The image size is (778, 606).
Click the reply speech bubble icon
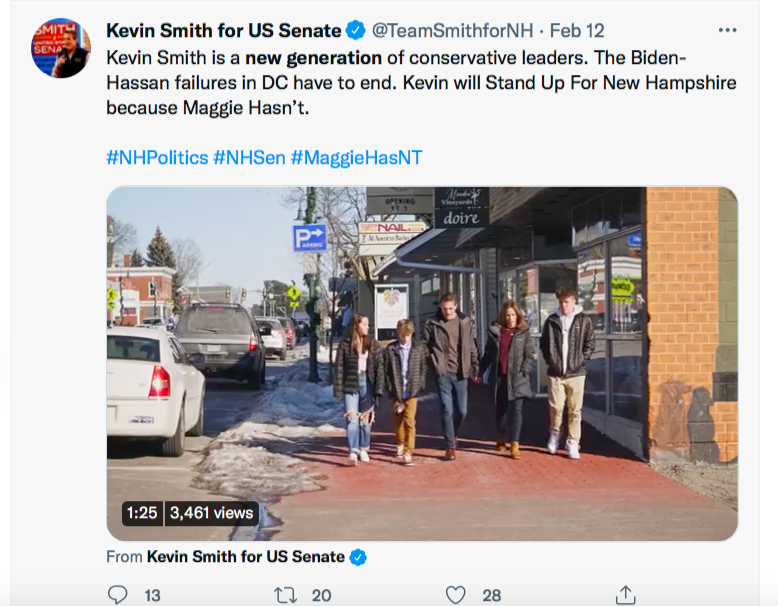click(x=118, y=594)
